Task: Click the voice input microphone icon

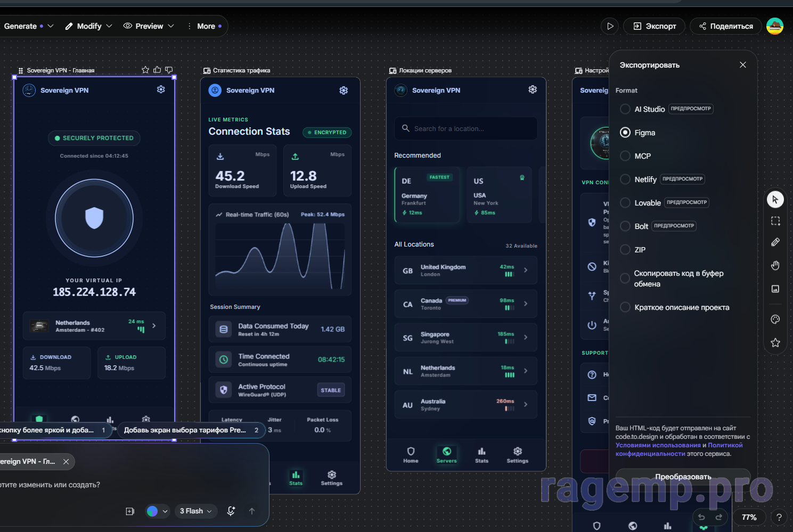Action: tap(231, 511)
